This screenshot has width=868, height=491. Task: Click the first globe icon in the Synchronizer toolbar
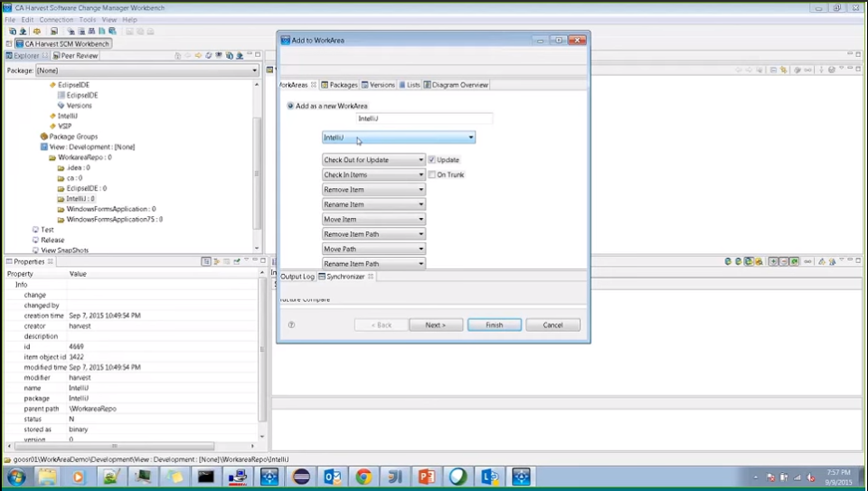[x=728, y=261]
